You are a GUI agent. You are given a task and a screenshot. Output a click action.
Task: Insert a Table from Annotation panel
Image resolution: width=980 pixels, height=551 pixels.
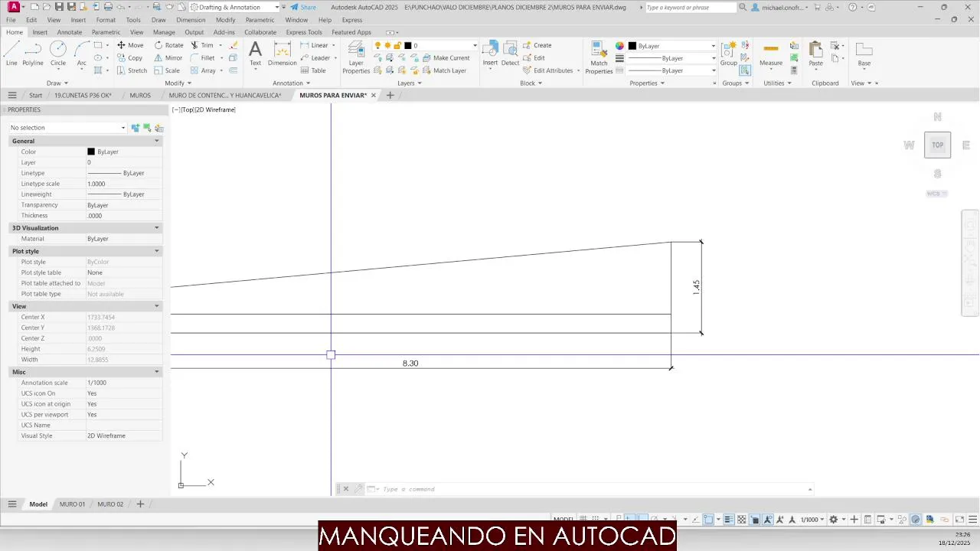[312, 70]
